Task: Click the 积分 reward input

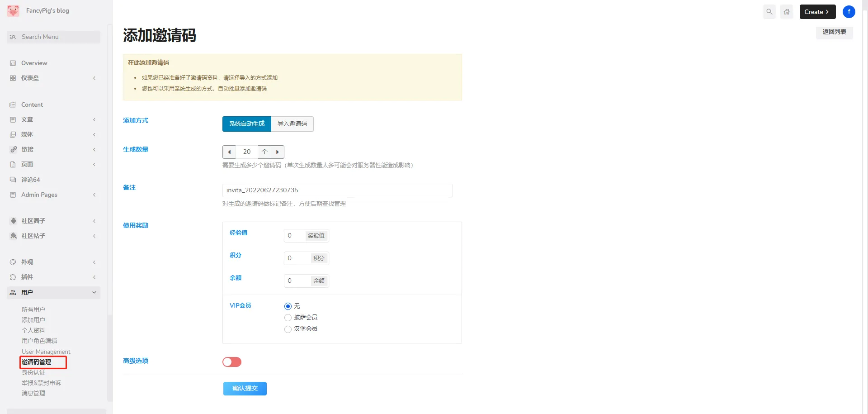Action: tap(297, 258)
